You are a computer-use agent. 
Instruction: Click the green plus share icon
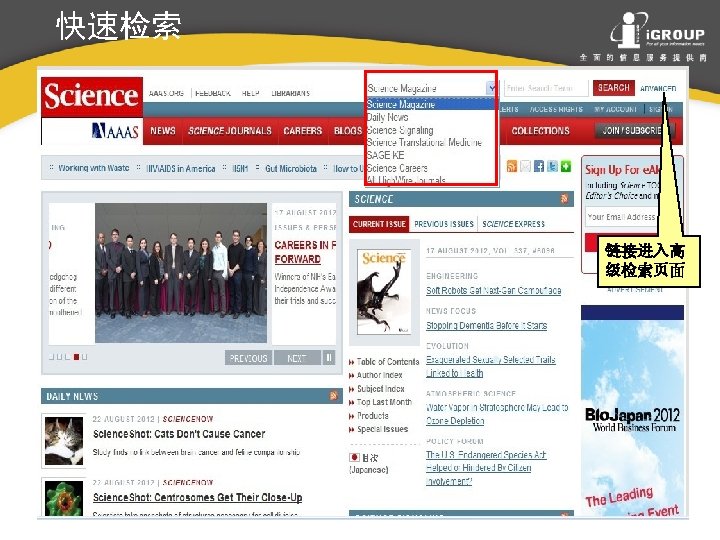click(x=566, y=166)
